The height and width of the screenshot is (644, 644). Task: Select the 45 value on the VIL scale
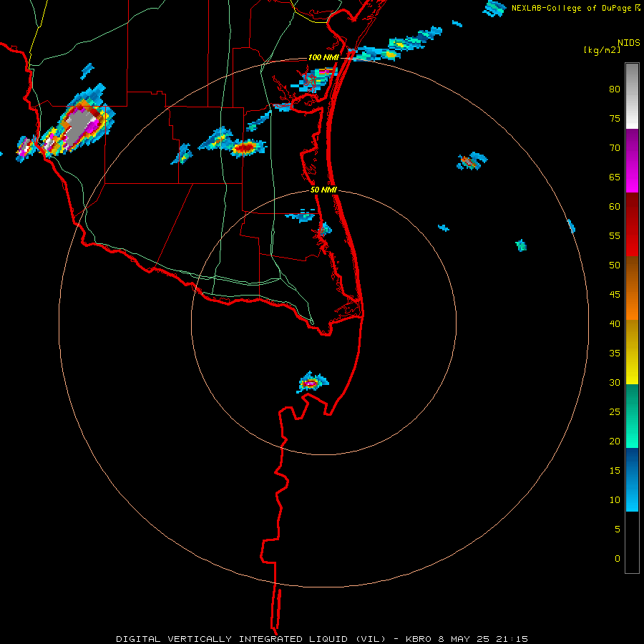[615, 295]
